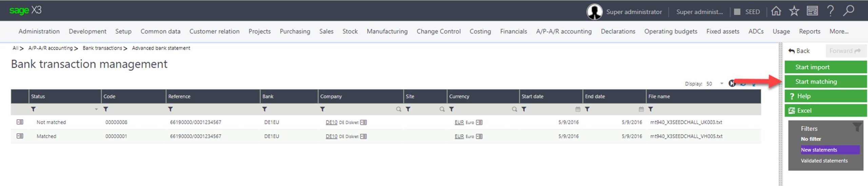Click the magnifier search icon in header
Viewport: 868px width, 186px height.
[848, 11]
